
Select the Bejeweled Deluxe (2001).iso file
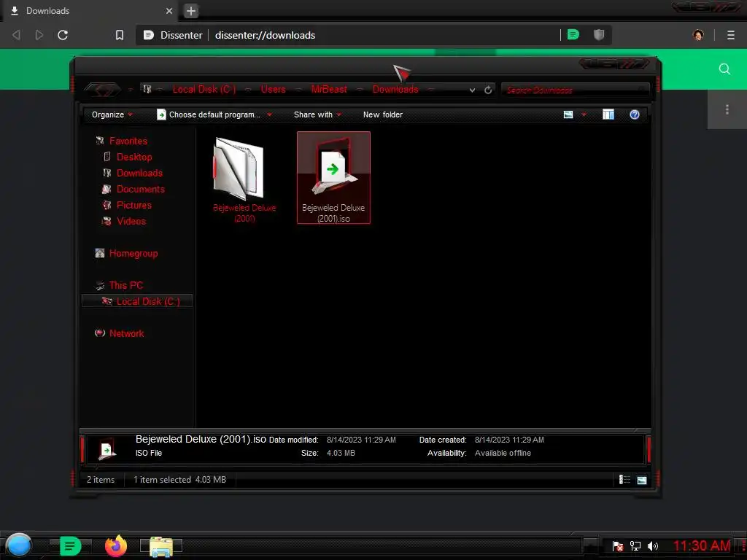point(333,178)
